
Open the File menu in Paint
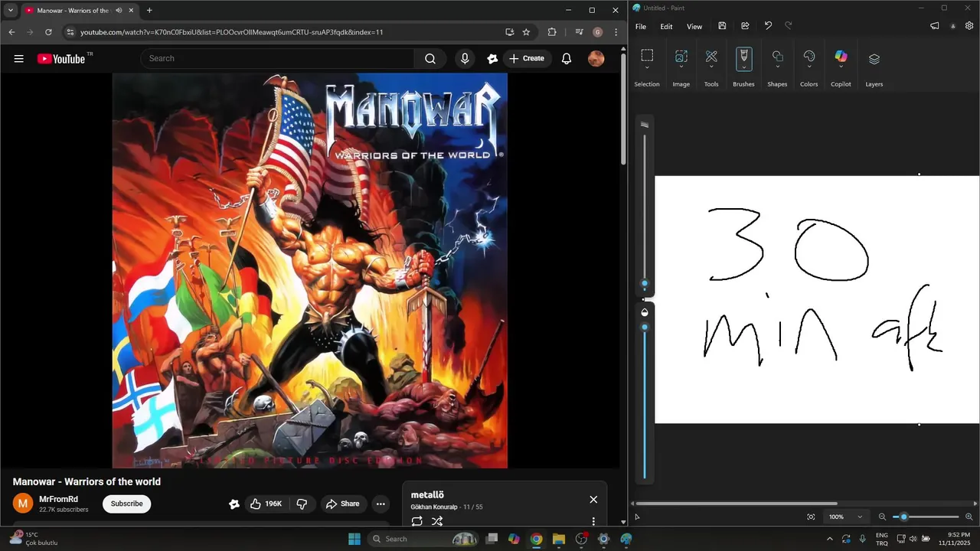(641, 26)
